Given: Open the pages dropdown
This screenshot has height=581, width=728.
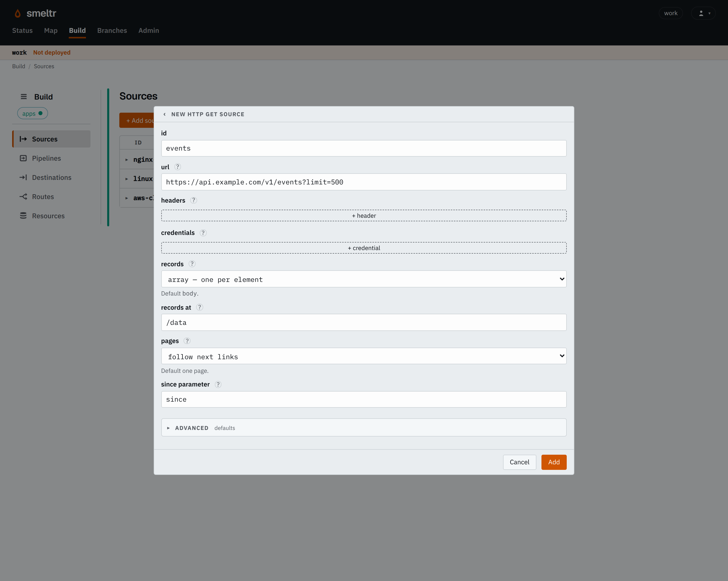Looking at the screenshot, I should [x=364, y=356].
